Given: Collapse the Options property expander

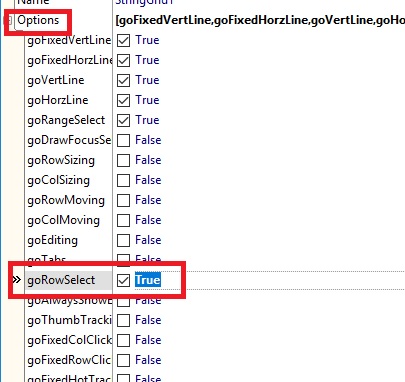Looking at the screenshot, I should tap(8, 20).
